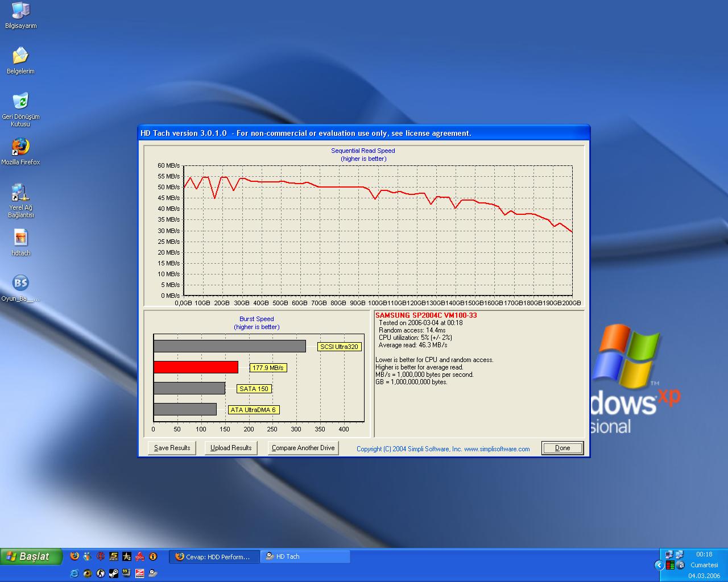The image size is (728, 582).
Task: Click the red-green bars tray icon
Action: 671,565
